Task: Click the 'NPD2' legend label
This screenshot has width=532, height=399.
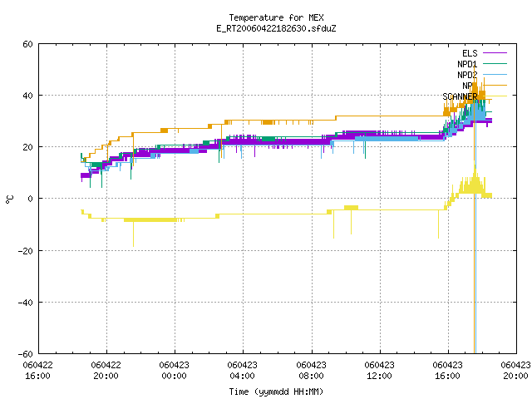Action: [467, 75]
